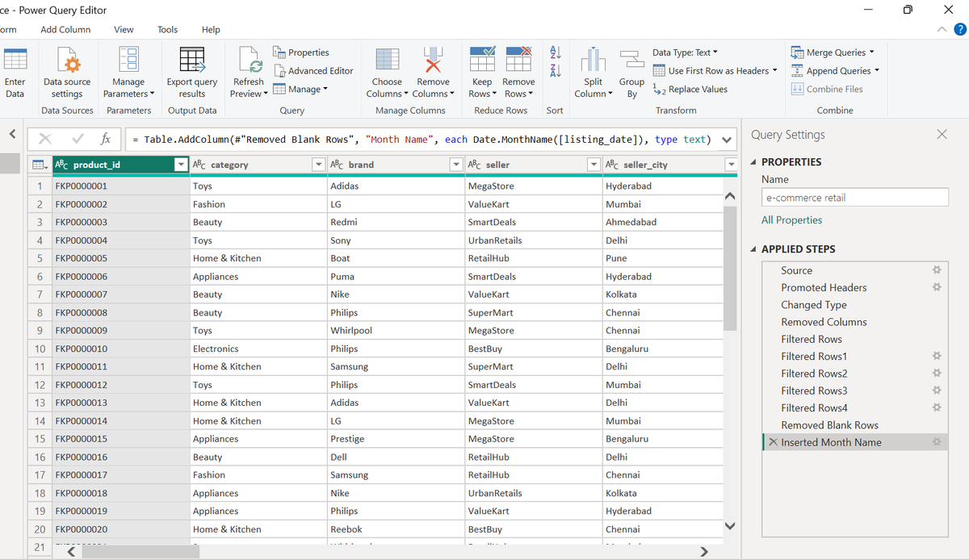Expand the Queries pane chevron
This screenshot has width=969, height=560.
tap(11, 134)
